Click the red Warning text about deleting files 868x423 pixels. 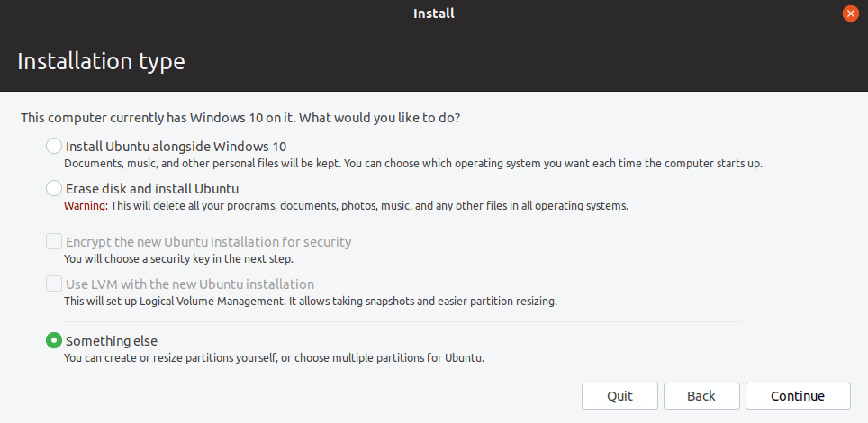(x=86, y=206)
